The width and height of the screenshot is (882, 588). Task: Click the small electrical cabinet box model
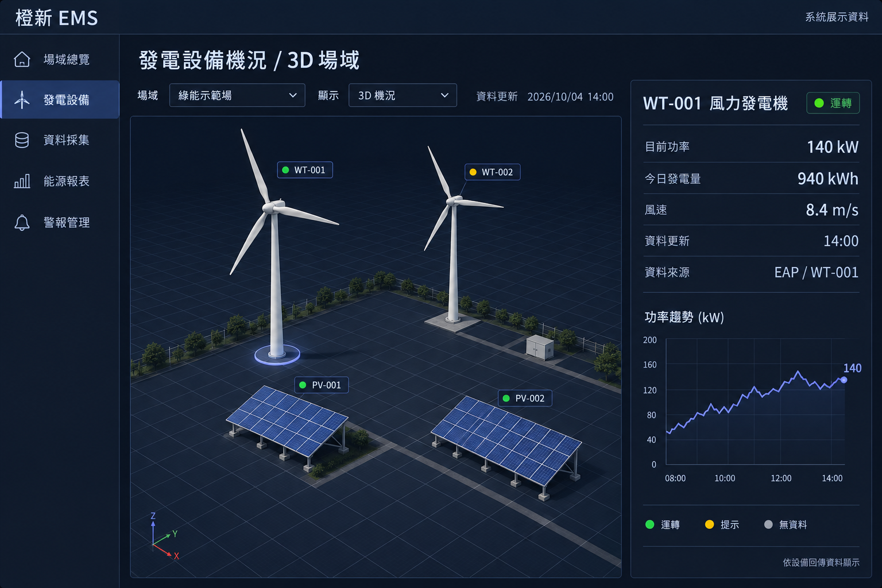coord(540,347)
